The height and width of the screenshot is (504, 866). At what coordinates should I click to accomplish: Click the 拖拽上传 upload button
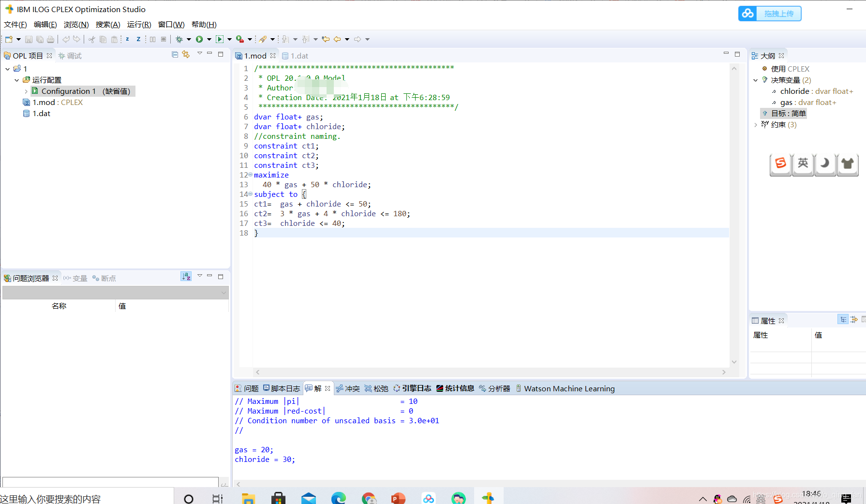click(770, 14)
